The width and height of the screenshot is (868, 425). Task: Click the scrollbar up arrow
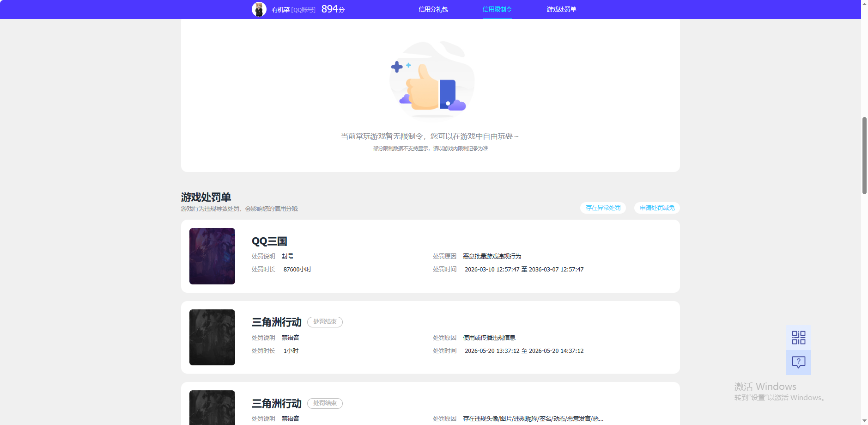tap(864, 3)
